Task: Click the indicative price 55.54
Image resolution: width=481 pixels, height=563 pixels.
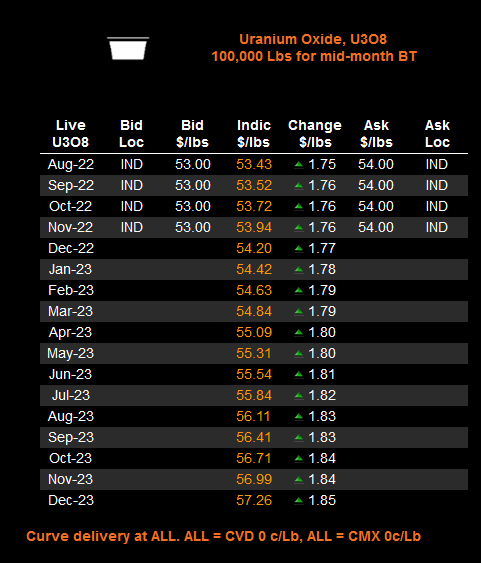Action: (254, 374)
